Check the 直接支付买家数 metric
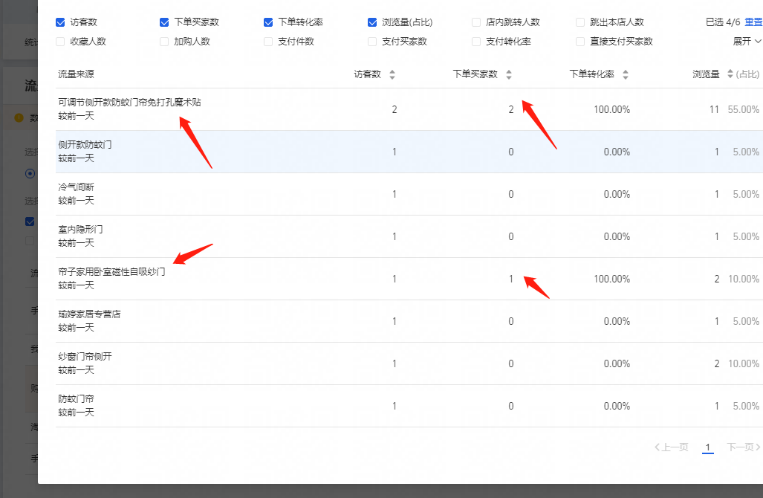This screenshot has width=763, height=498. pyautogui.click(x=580, y=41)
